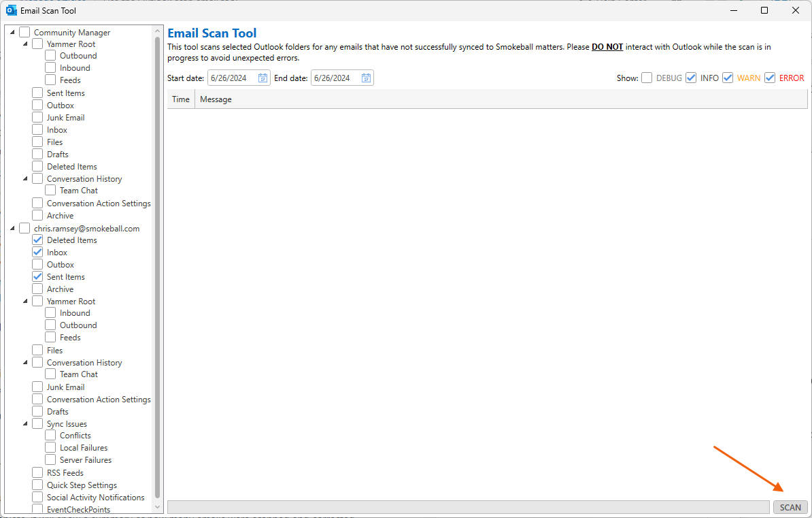Select Team Chat label under chris.ramsey@smokeball.com
Image resolution: width=812 pixels, height=518 pixels.
coord(79,374)
